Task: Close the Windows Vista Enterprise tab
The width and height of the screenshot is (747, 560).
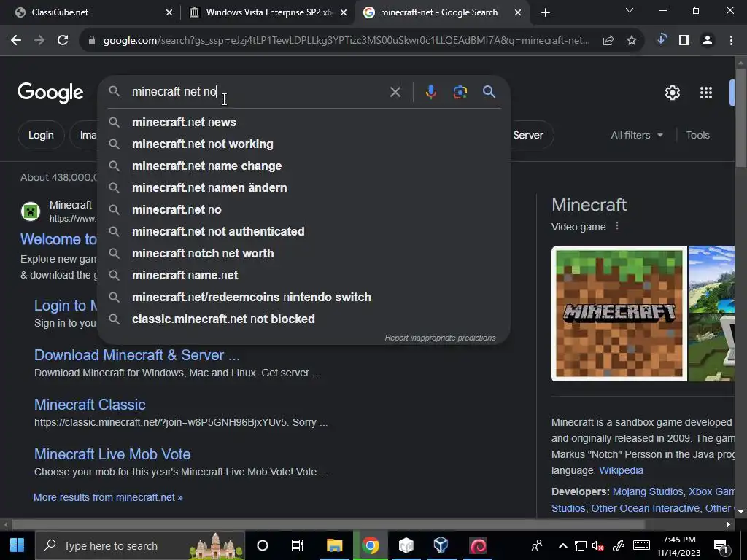Action: [344, 12]
